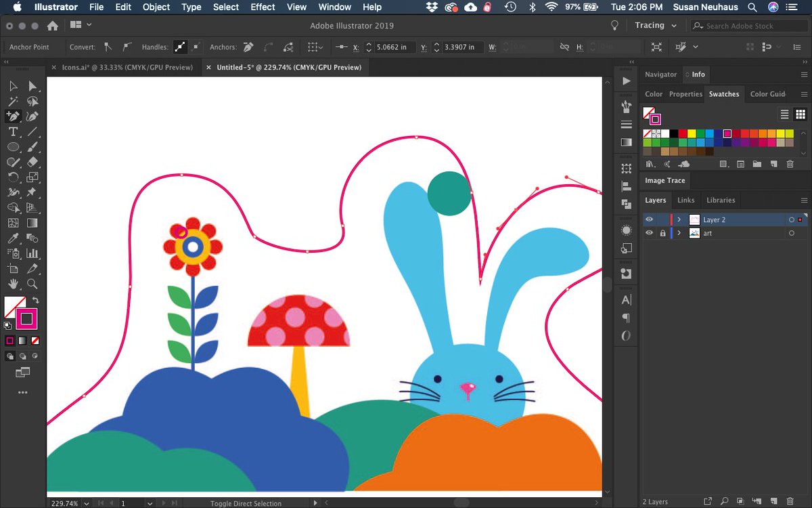Click the stroke color box in toolbar
Screen dimensions: 812x508
26,318
